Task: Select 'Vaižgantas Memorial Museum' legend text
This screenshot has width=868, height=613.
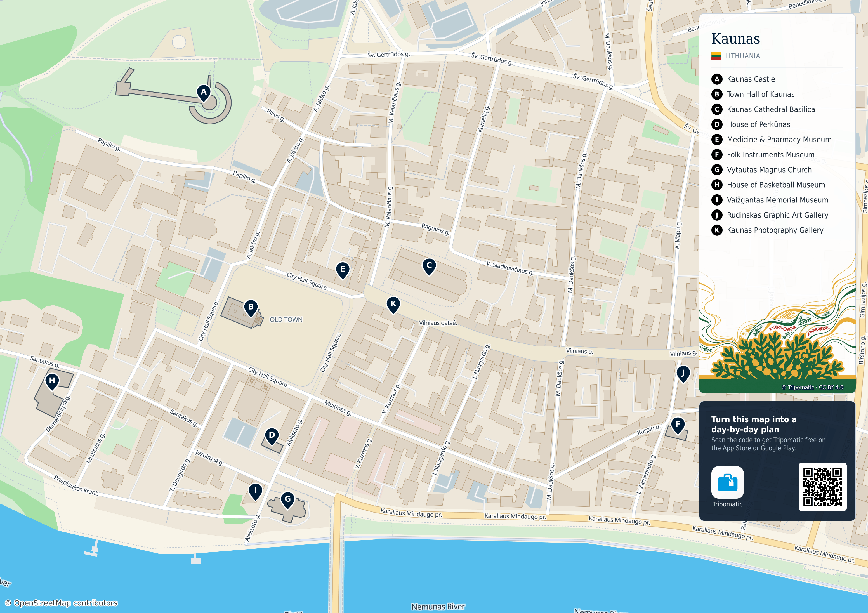Action: [778, 200]
